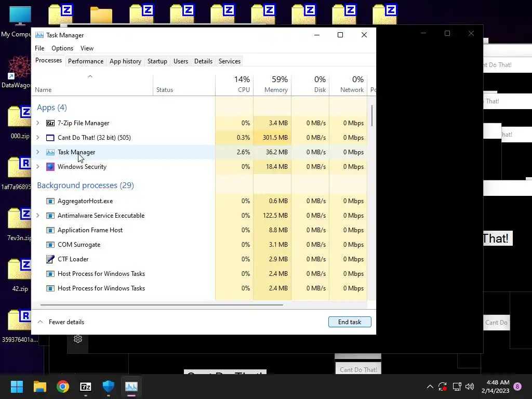Sort processes by Memory column
Image resolution: width=532 pixels, height=399 pixels.
pos(272,85)
